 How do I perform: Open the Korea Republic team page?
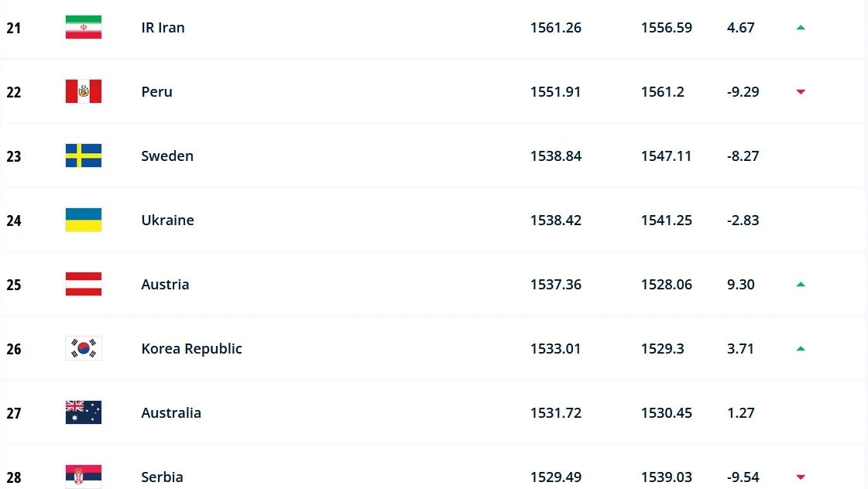tap(191, 349)
